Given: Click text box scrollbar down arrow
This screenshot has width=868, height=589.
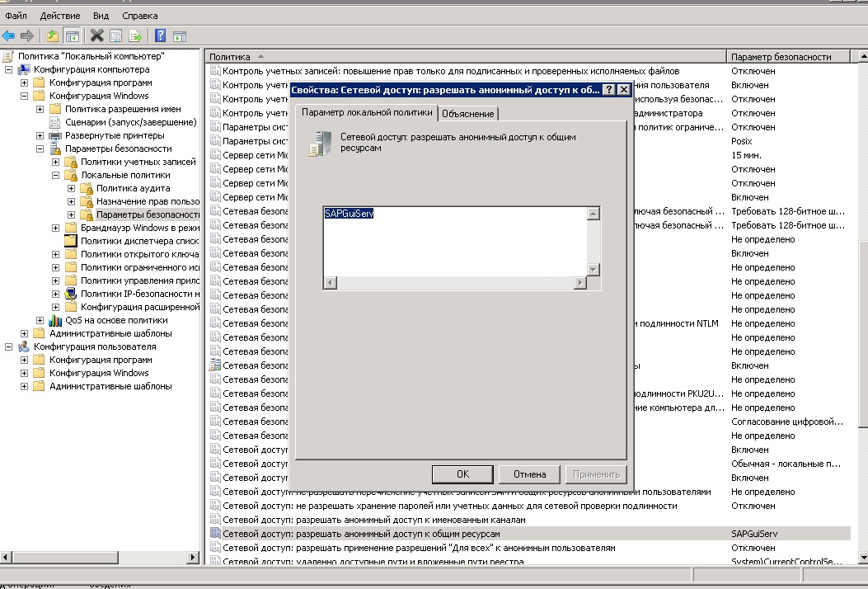Looking at the screenshot, I should pos(594,270).
